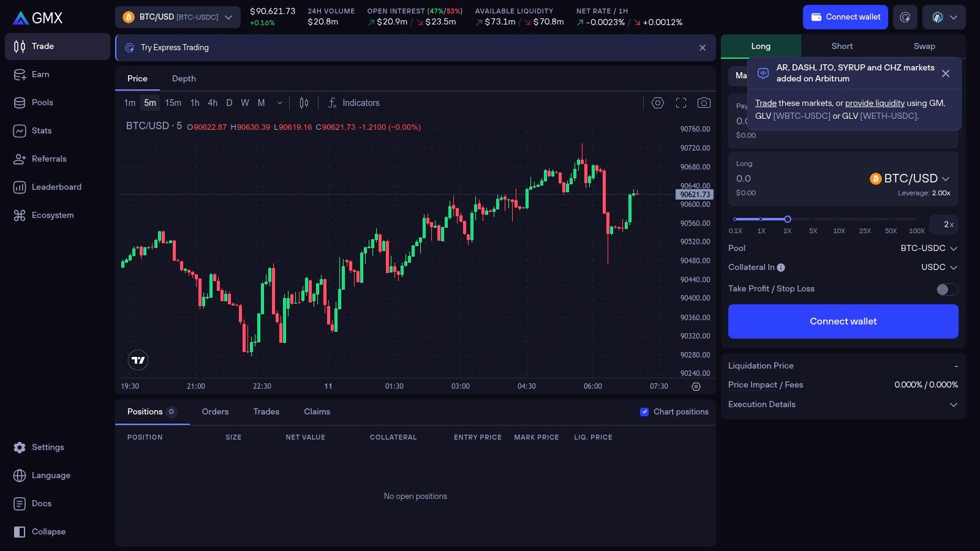Click the Collateral In info icon
The height and width of the screenshot is (551, 980).
pos(781,268)
